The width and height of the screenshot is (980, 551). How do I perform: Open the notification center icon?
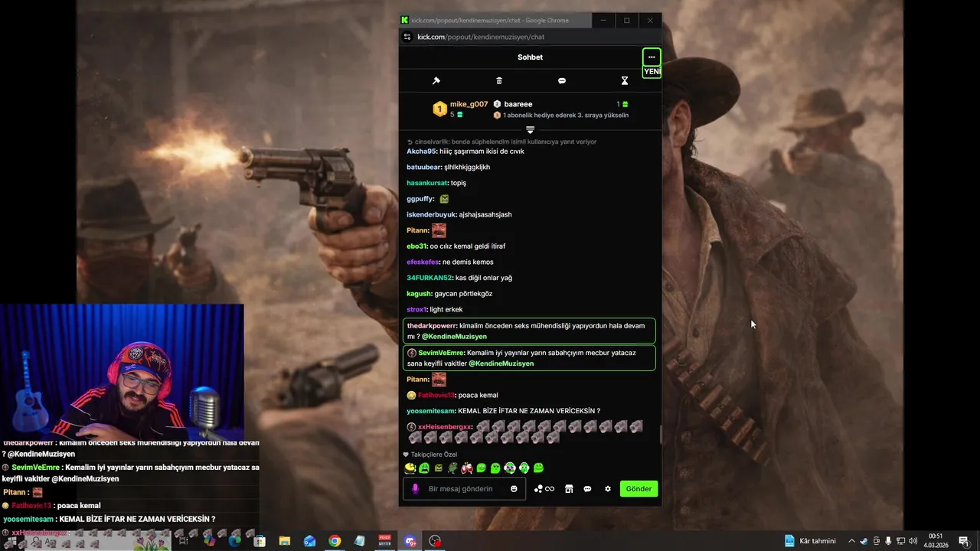coord(964,541)
